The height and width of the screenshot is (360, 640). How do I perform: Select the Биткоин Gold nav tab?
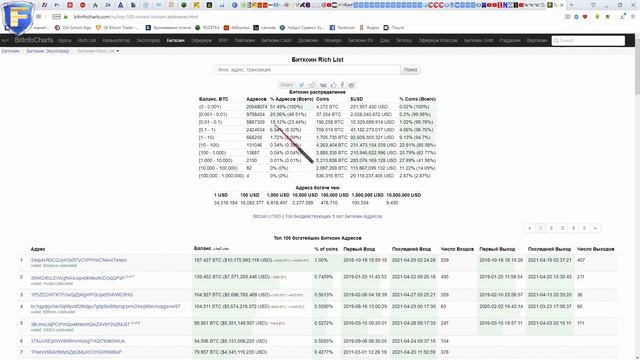pos(478,40)
